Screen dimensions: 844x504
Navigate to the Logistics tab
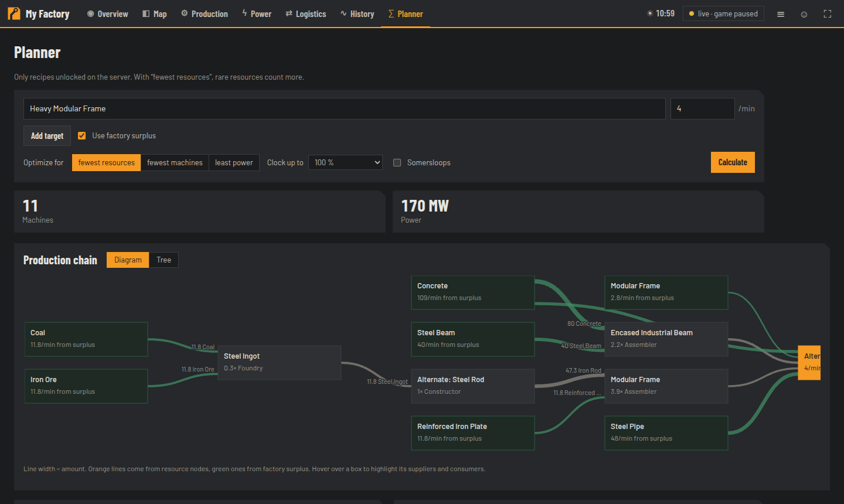pos(306,14)
